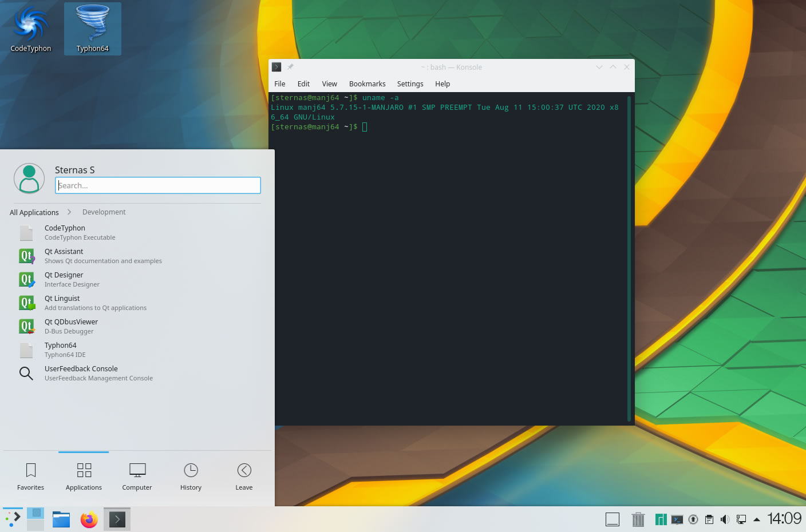Click the Show Desktop panel icon
Image resolution: width=806 pixels, height=532 pixels.
(613, 519)
